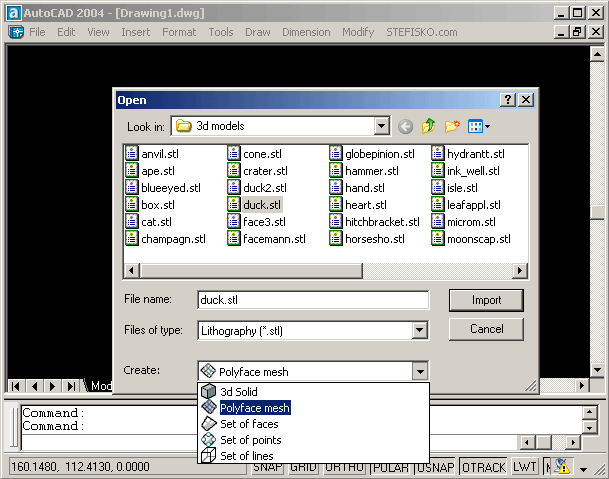Click command line scroll up arrow
The height and width of the screenshot is (479, 609).
point(589,412)
